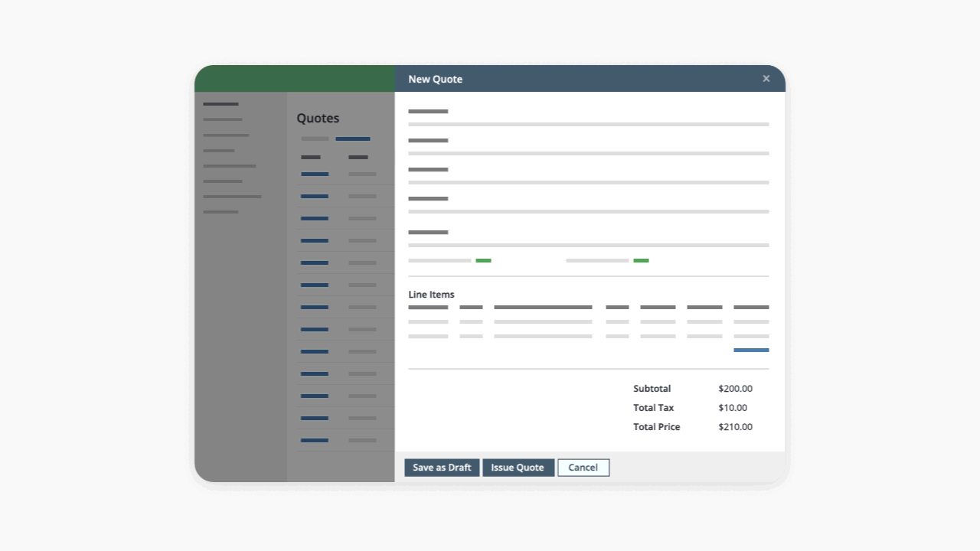Click the Quotes page heading
Viewport: 980px width, 551px height.
318,118
